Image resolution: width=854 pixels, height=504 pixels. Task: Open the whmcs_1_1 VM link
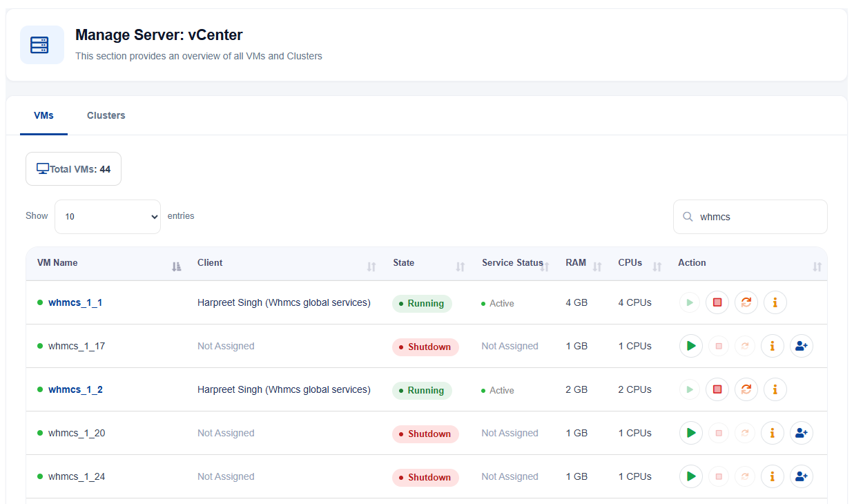point(75,302)
